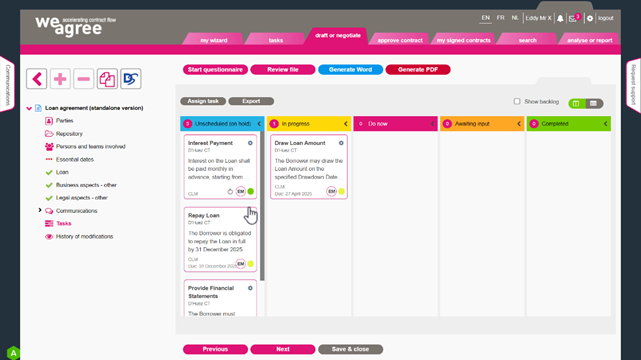Screen dimensions: 641x360
Task: Open the Request support side panel
Action: [x=633, y=85]
